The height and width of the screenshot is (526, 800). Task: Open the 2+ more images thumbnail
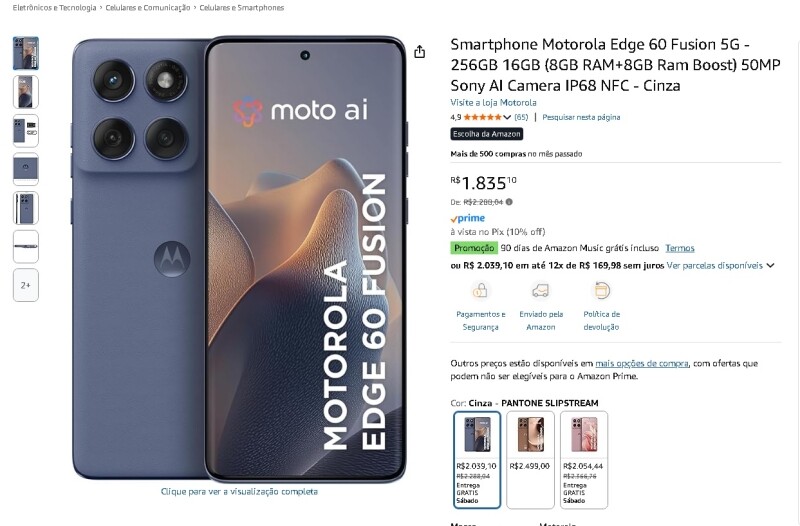pyautogui.click(x=26, y=285)
